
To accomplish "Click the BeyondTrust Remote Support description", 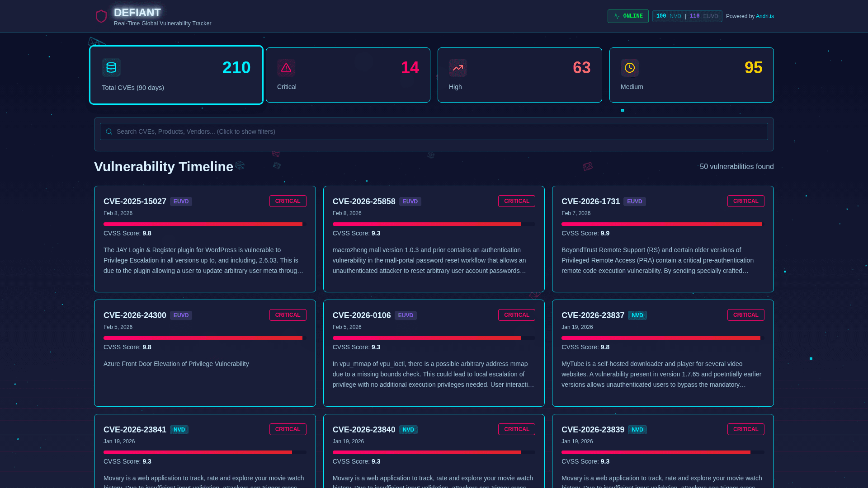I will [x=663, y=260].
